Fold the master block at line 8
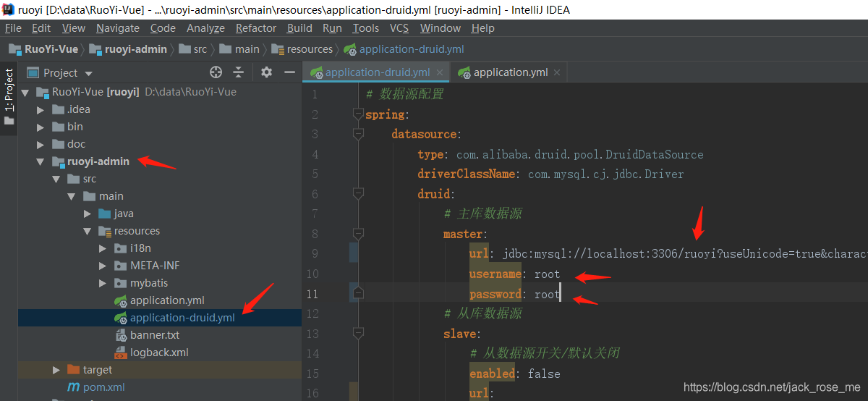The height and width of the screenshot is (401, 868). [x=357, y=234]
